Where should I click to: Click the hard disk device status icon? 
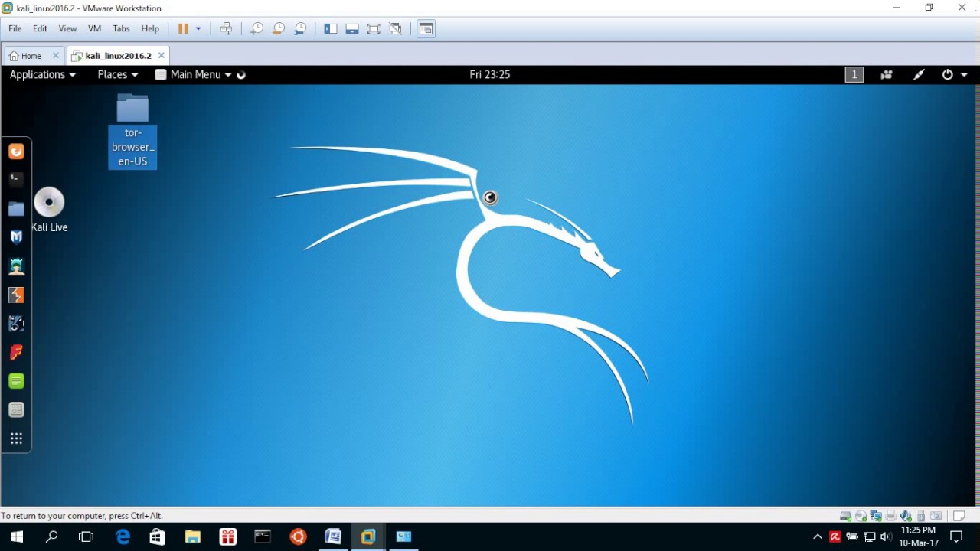(845, 516)
